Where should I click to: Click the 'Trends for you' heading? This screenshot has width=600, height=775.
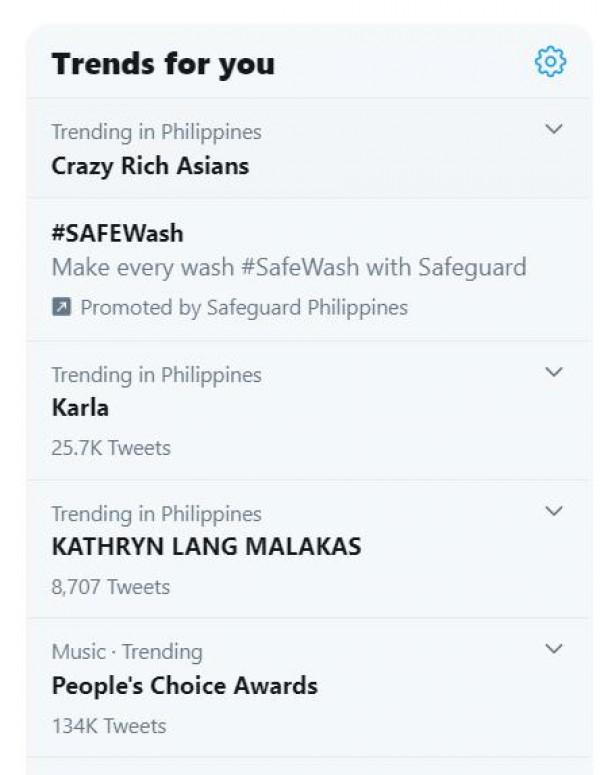click(x=163, y=64)
